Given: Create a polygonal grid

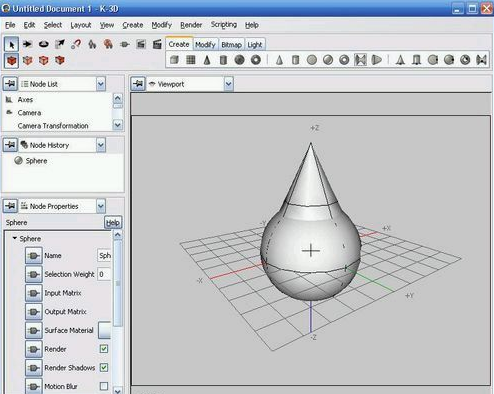Looking at the screenshot, I should 191,60.
